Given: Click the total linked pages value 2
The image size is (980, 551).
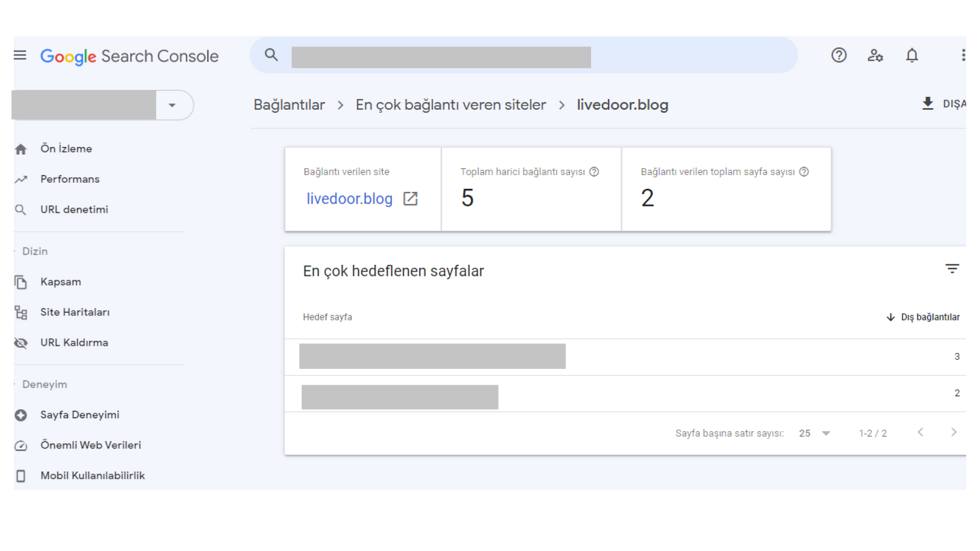Looking at the screenshot, I should [647, 198].
